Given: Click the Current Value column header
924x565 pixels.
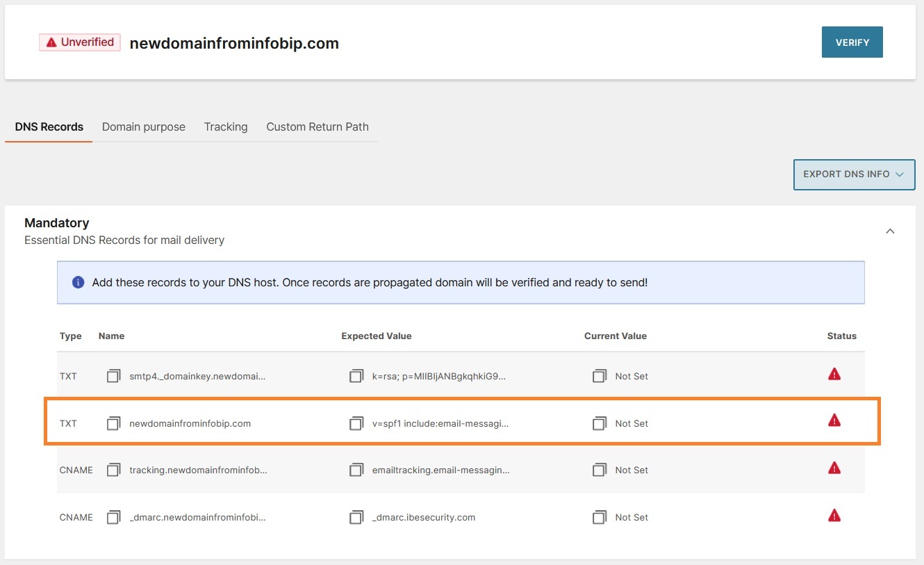Looking at the screenshot, I should pos(616,336).
